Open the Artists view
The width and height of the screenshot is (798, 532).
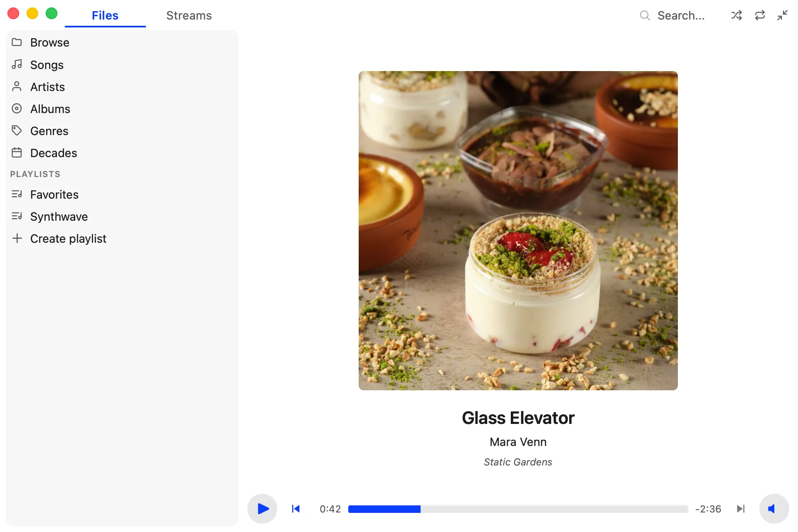click(122, 86)
